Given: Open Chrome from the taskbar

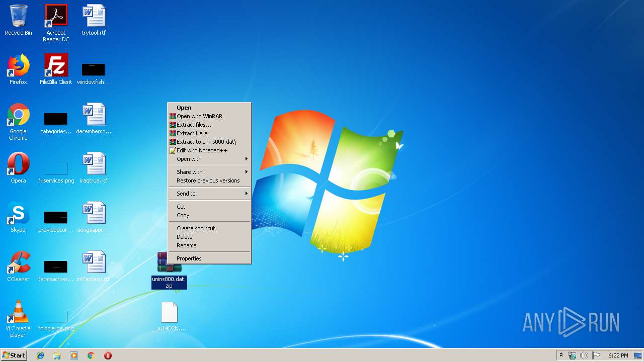Looking at the screenshot, I should [x=91, y=355].
